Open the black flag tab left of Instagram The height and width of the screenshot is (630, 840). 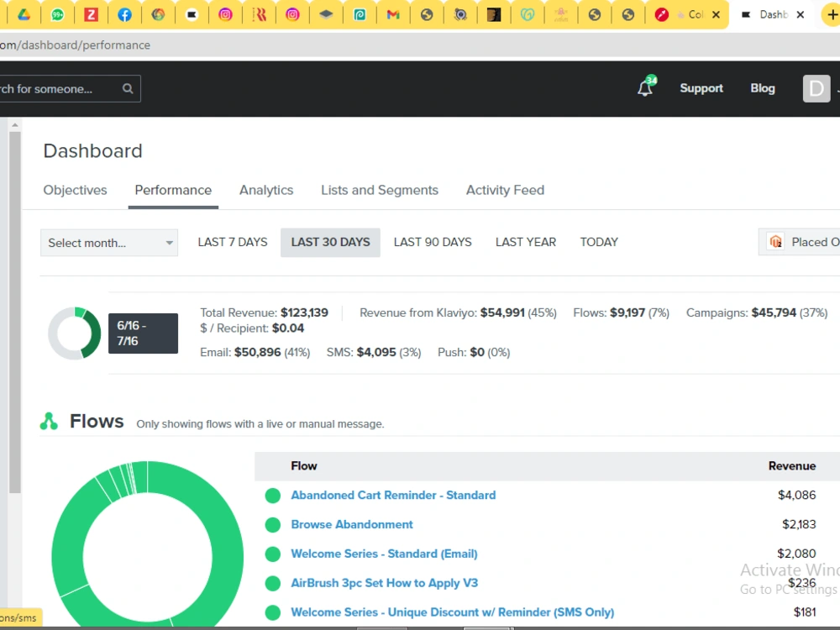pyautogui.click(x=192, y=14)
